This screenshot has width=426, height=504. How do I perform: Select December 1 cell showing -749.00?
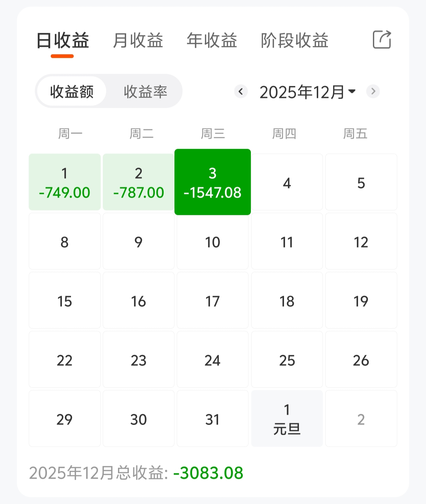[65, 182]
